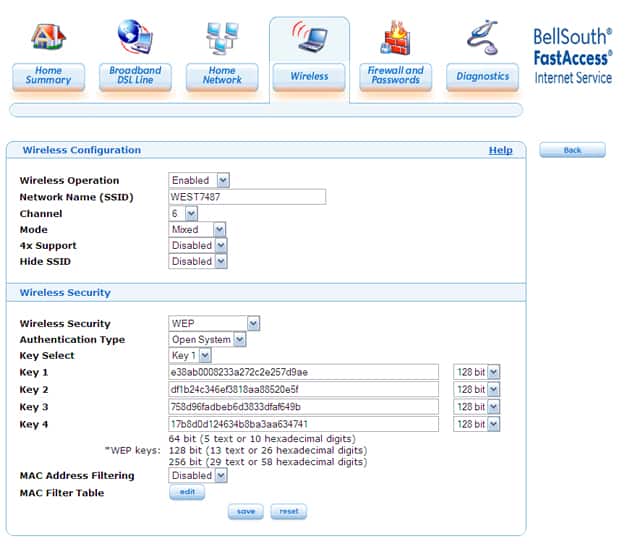Open the Home Summary tab
Viewport: 640px width, 544px height.
tap(48, 76)
